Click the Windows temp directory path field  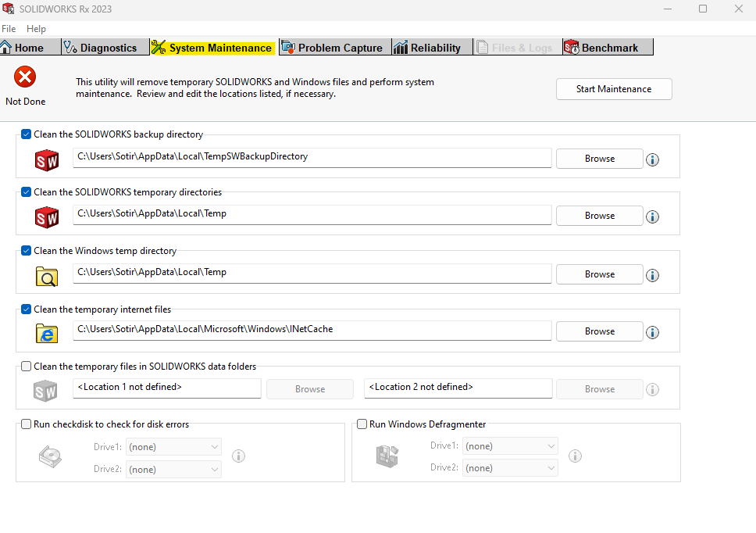point(312,273)
